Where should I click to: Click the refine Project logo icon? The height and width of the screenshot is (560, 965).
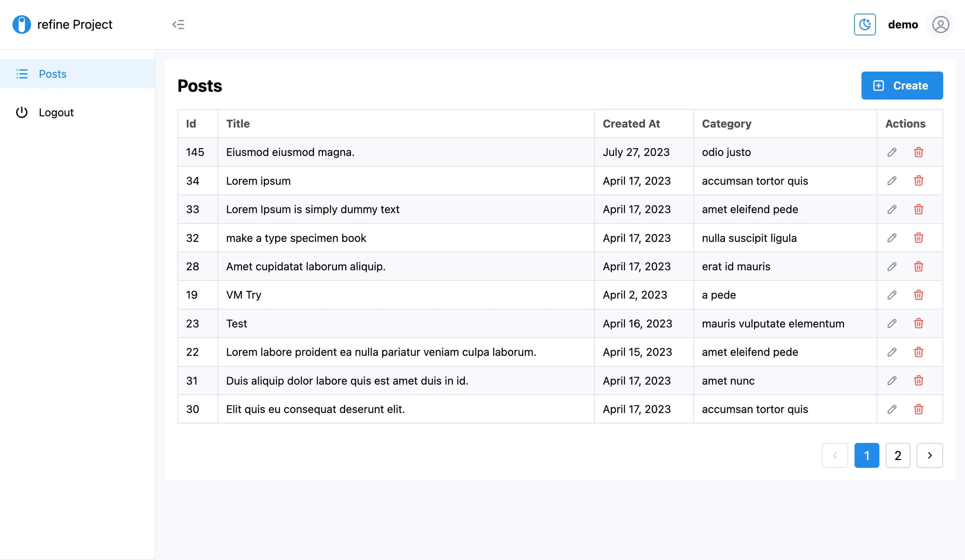tap(22, 24)
